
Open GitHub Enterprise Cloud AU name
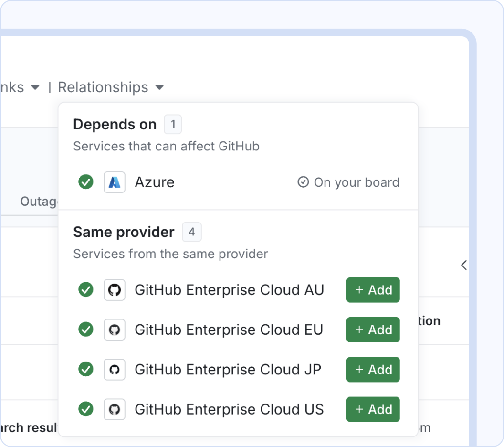point(229,290)
